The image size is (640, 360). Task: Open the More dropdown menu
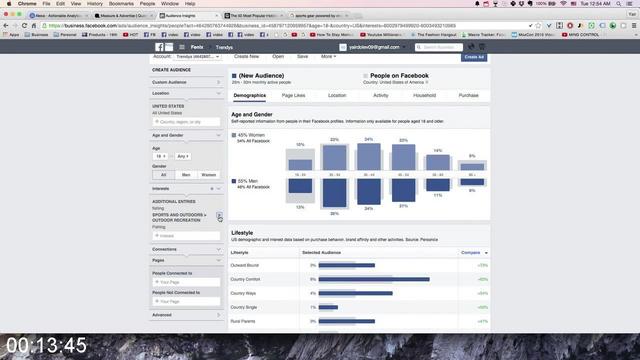click(x=328, y=56)
